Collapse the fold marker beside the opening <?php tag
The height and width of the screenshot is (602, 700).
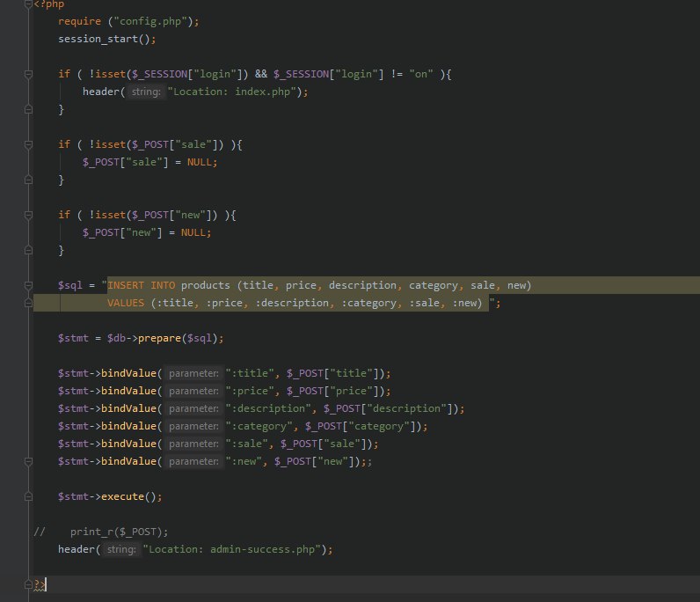(28, 4)
